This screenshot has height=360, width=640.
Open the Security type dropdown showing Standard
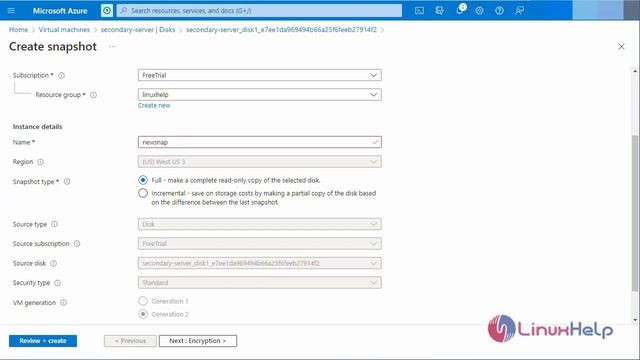260,282
